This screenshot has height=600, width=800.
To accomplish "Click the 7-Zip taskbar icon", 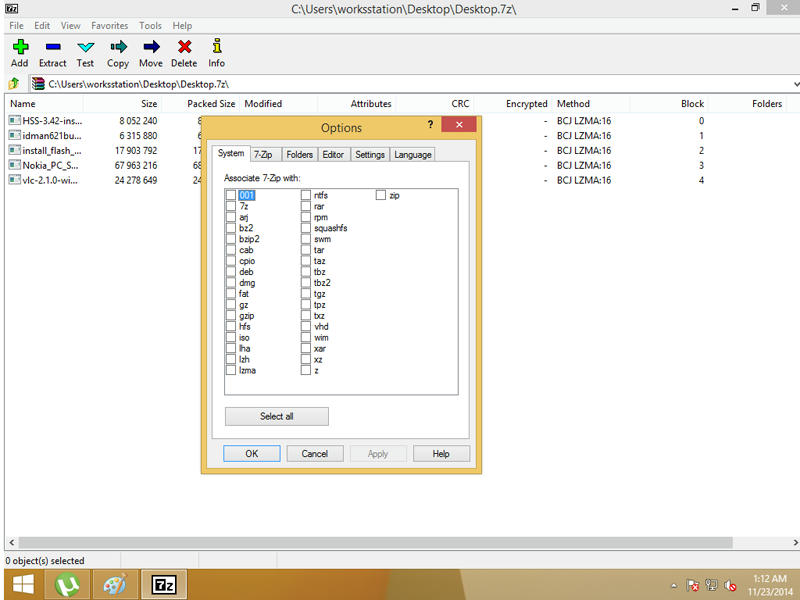I will point(164,585).
